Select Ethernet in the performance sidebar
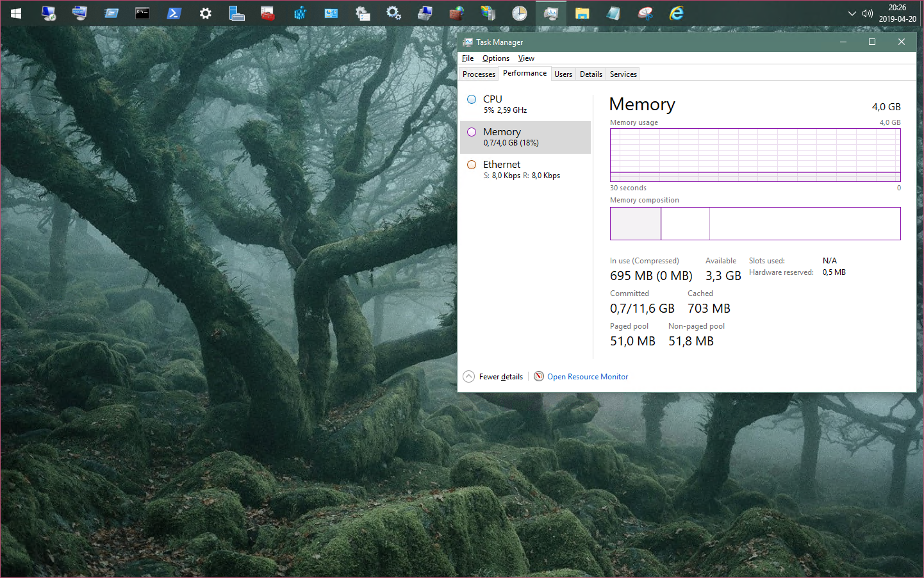This screenshot has height=578, width=924. tap(525, 170)
